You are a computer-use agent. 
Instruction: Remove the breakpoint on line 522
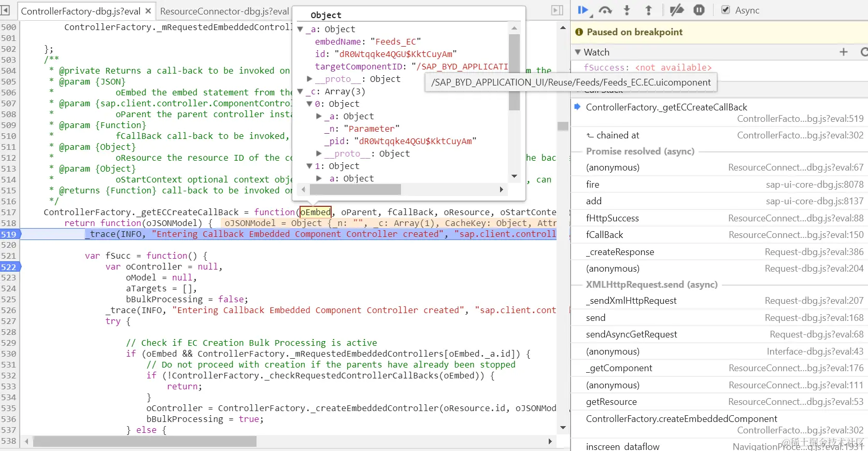[x=9, y=267]
